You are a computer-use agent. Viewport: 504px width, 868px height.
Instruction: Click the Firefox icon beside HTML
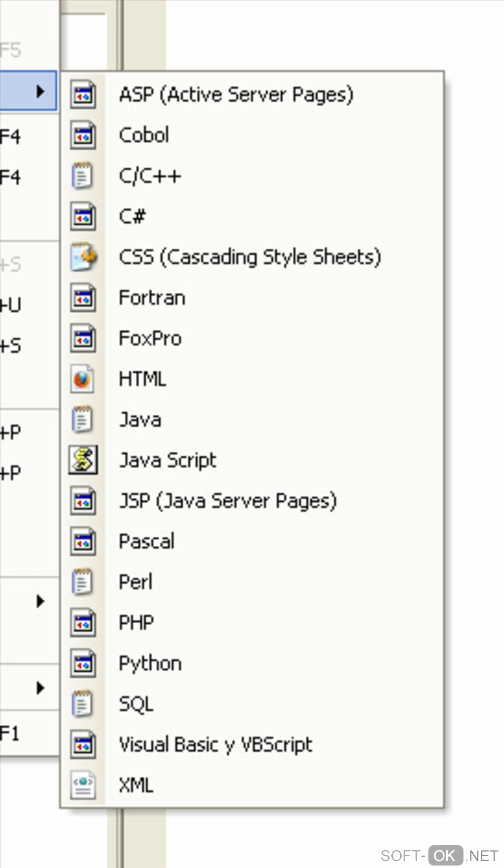point(83,379)
